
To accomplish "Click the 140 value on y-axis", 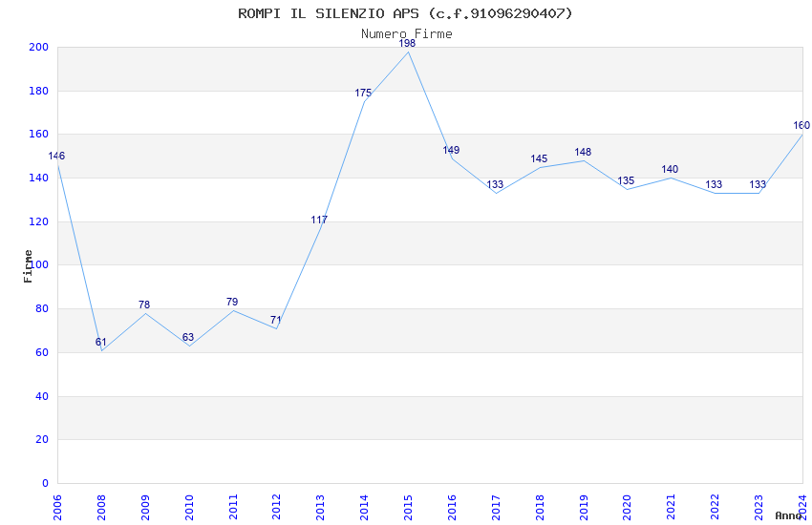I will 39,178.
